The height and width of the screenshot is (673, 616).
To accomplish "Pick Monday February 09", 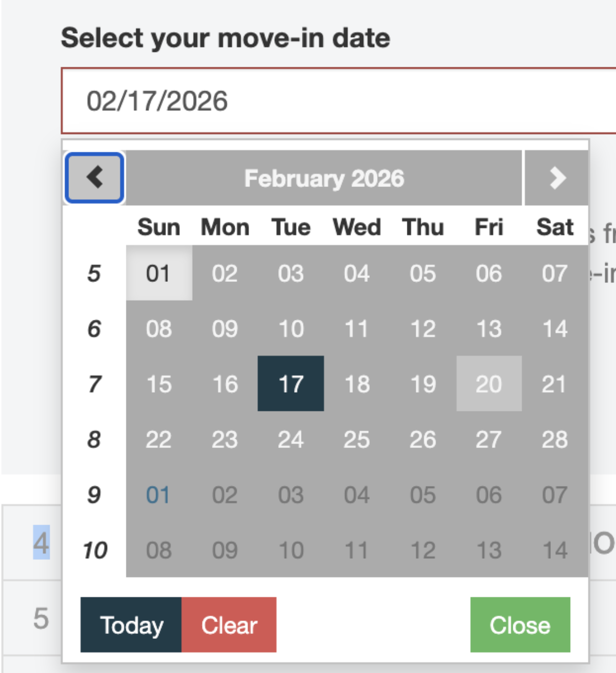I will (x=225, y=329).
